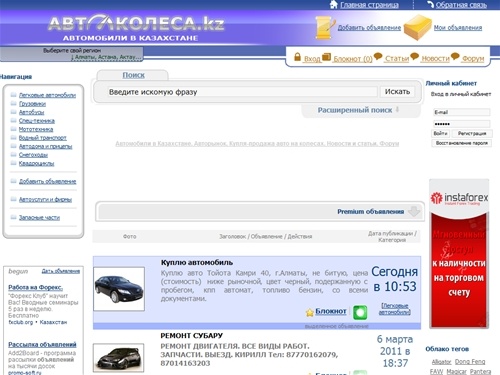Click the folder icon beside Мототехника

[14, 129]
